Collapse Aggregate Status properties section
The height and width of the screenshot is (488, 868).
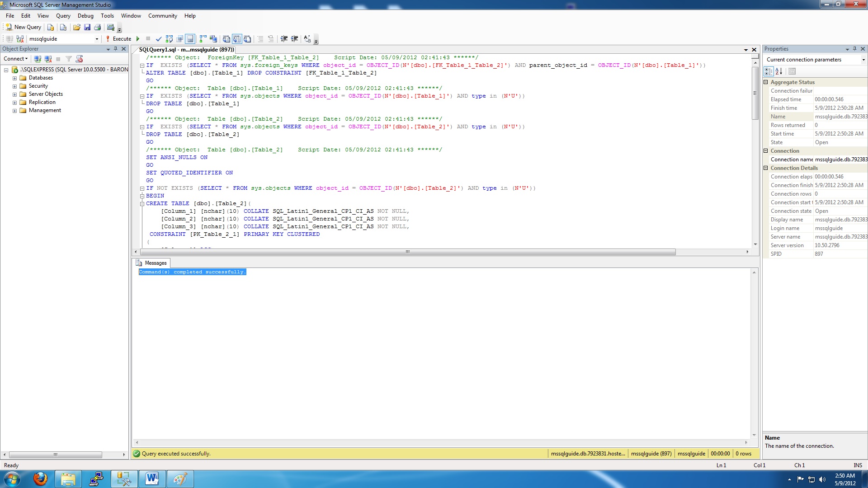tap(766, 82)
